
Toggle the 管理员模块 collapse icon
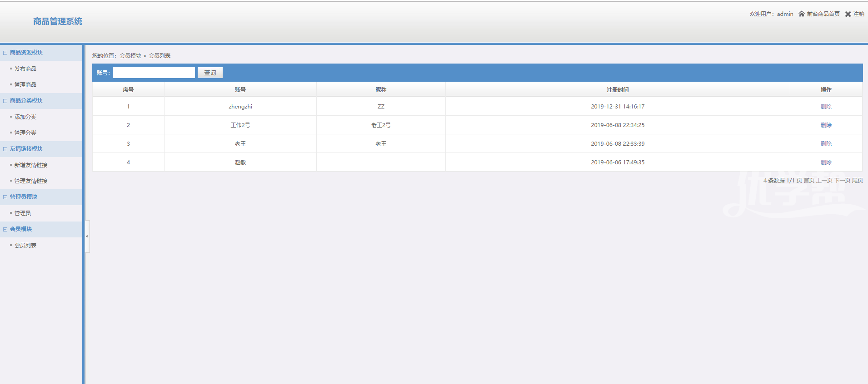pyautogui.click(x=5, y=197)
